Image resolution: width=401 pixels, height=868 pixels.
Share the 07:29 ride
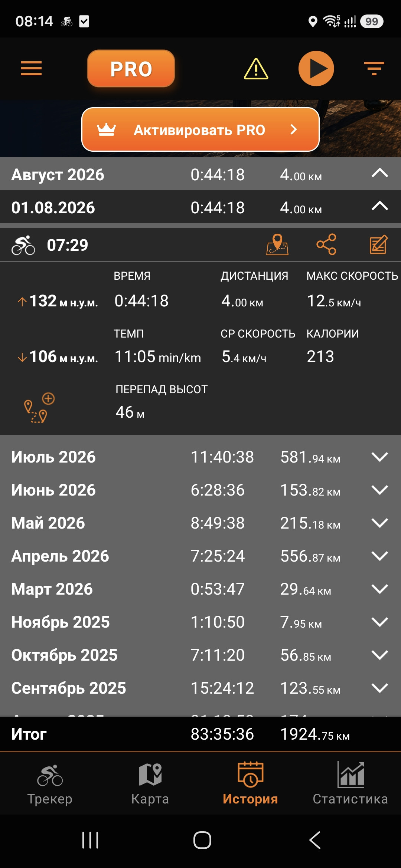[x=326, y=244]
